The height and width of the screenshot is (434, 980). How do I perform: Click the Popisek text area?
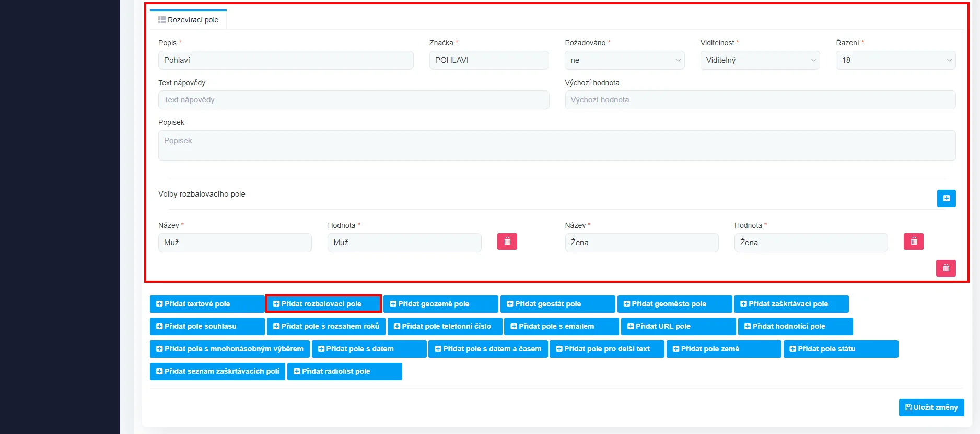pos(556,145)
